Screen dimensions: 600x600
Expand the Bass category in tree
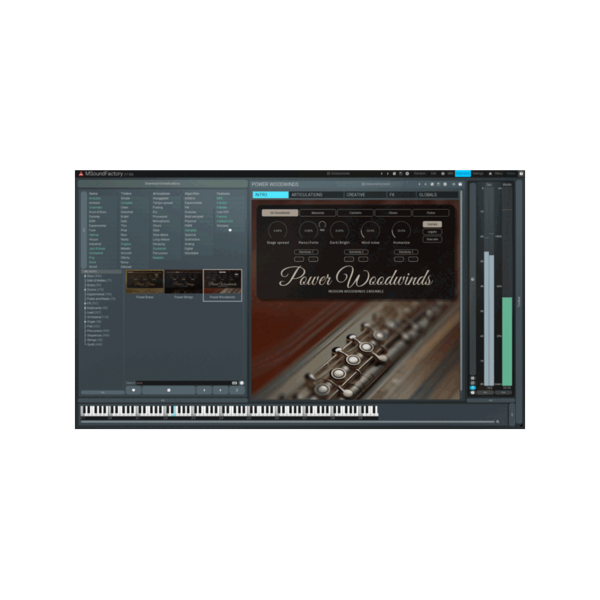tap(85, 276)
